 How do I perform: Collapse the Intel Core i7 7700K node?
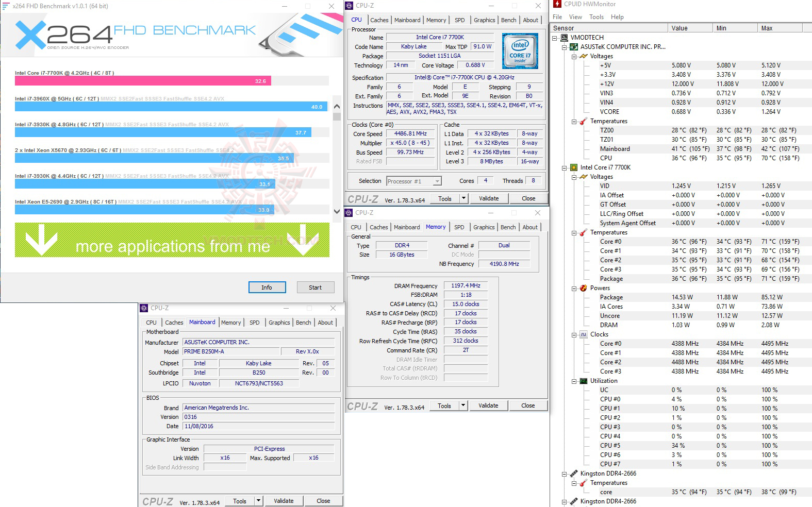pos(565,167)
